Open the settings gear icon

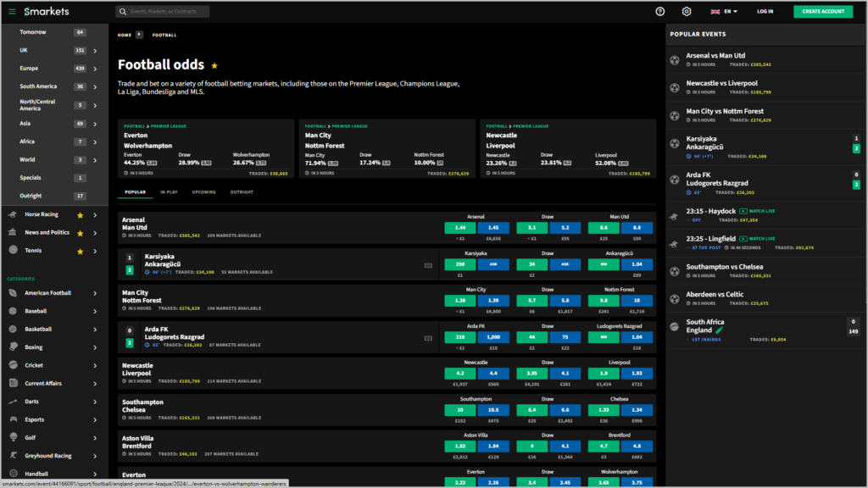pos(687,11)
